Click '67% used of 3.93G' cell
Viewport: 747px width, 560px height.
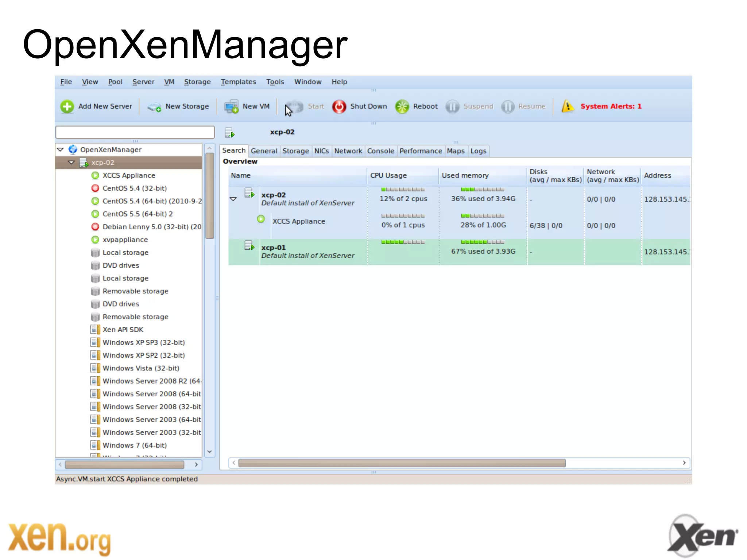(x=483, y=251)
